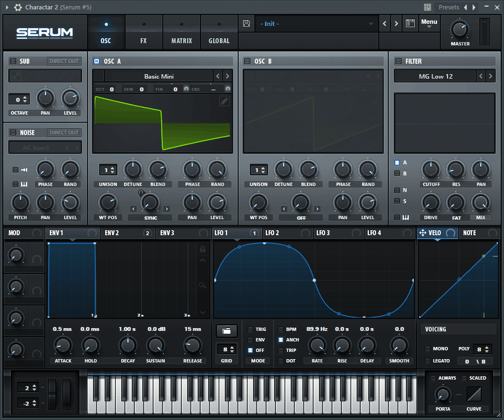This screenshot has height=420, width=504.
Task: Select the NOTE tab
Action: coord(480,233)
